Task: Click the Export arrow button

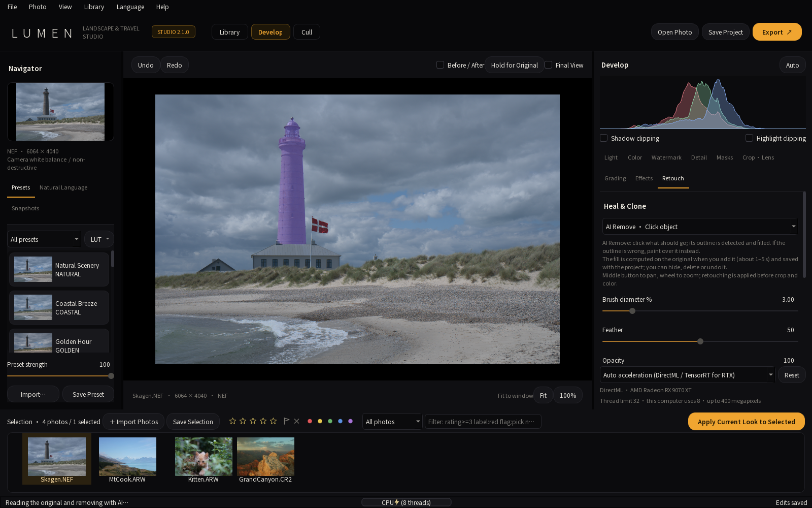Action: point(777,32)
